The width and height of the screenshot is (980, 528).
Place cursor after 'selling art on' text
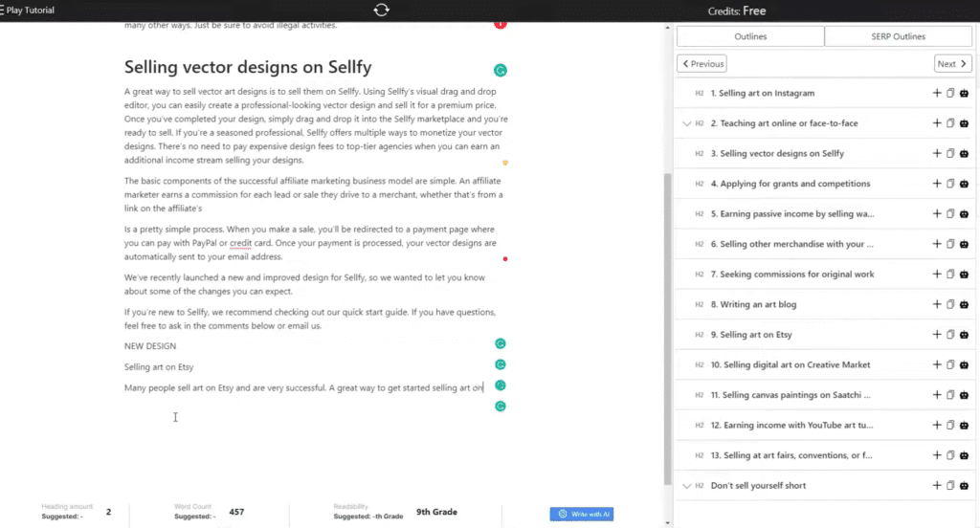point(483,388)
